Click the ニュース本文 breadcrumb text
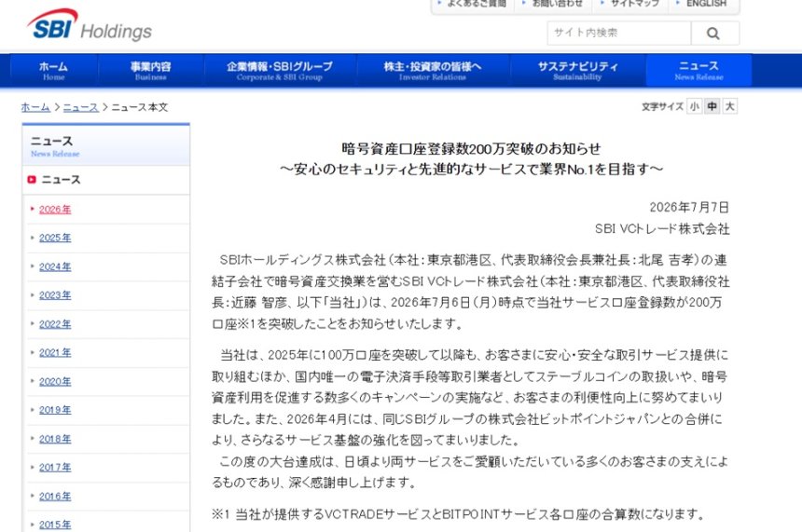The height and width of the screenshot is (532, 802). 140,107
